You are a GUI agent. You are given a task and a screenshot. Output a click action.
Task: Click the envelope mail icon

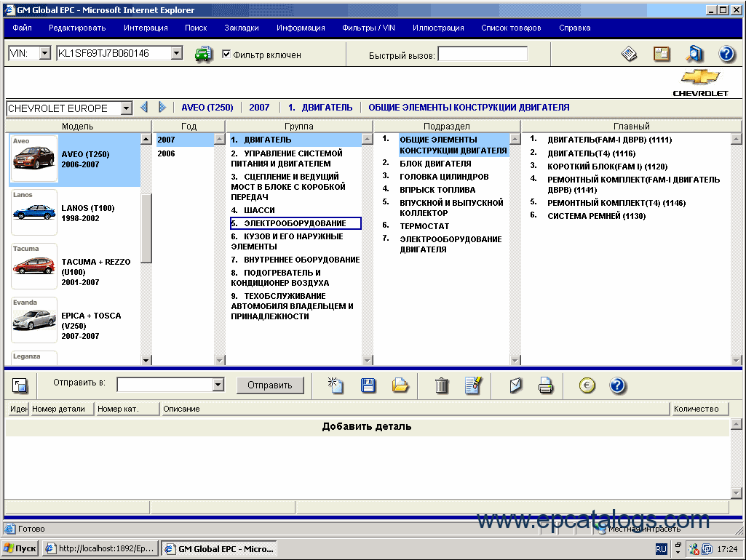516,385
